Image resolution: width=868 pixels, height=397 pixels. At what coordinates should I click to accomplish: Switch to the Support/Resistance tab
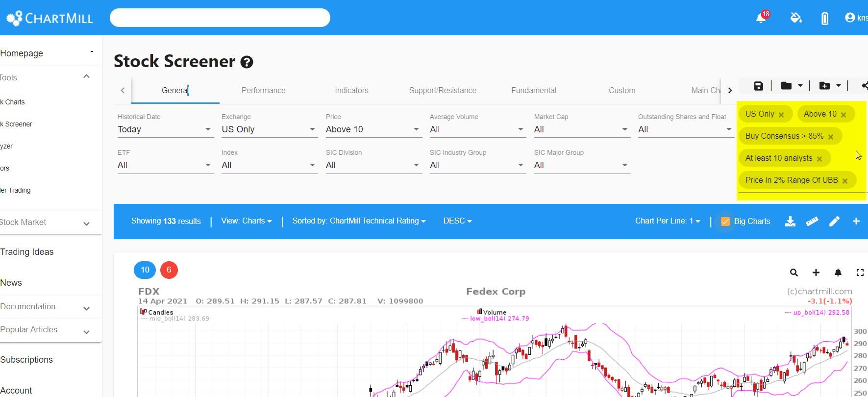[x=443, y=90]
